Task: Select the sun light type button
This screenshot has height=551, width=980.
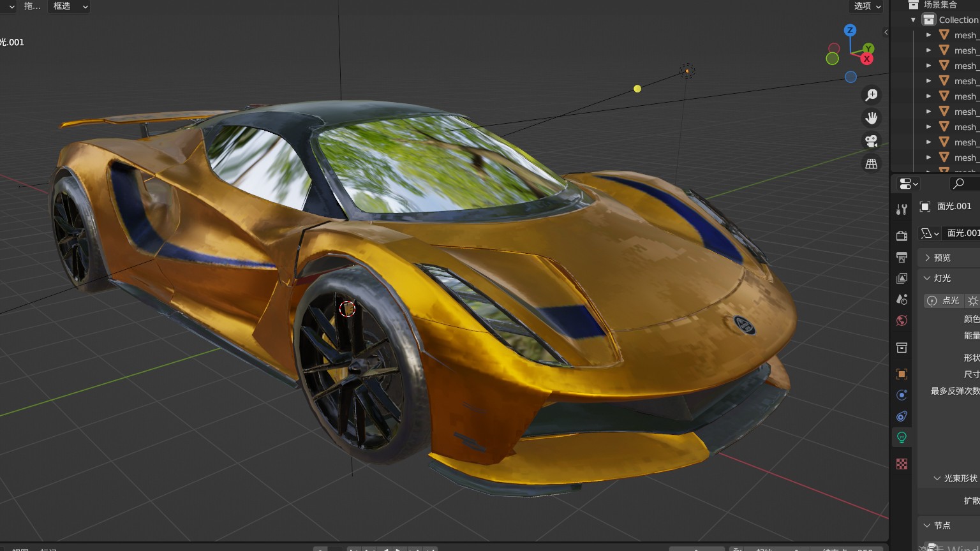Action: [x=972, y=300]
